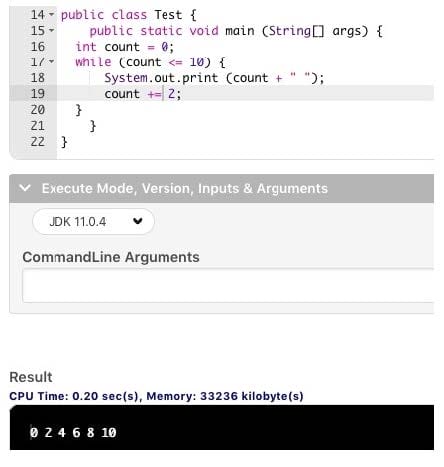Collapse code fold arrow on line 14

51,15
